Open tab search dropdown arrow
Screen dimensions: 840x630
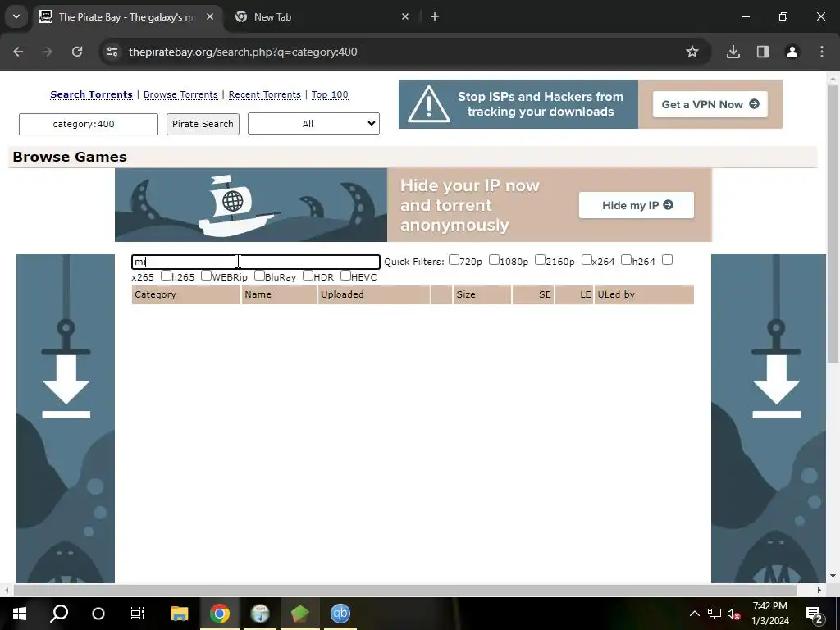coord(16,16)
